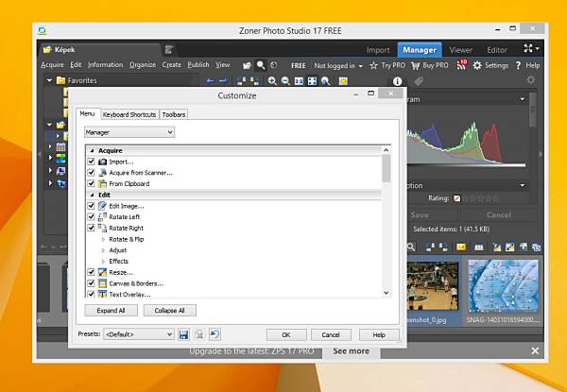Viewport: 567px width, 392px height.
Task: Switch to the Toolbars tab
Action: click(x=174, y=114)
